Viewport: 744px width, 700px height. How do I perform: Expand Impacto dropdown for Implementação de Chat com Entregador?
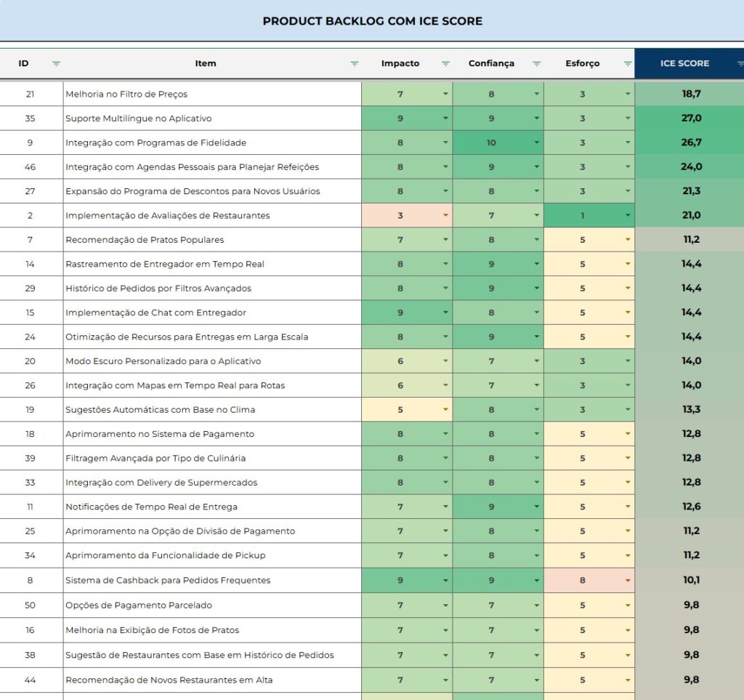pyautogui.click(x=445, y=313)
